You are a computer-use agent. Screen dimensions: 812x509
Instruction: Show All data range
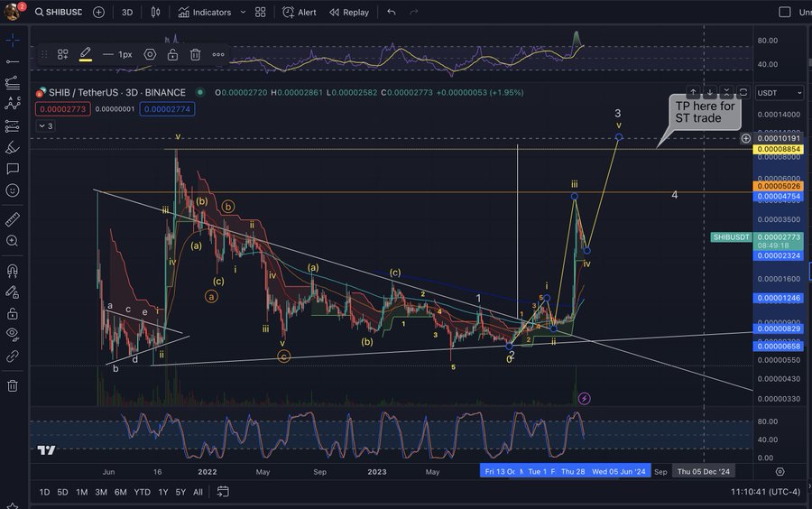[x=198, y=492]
